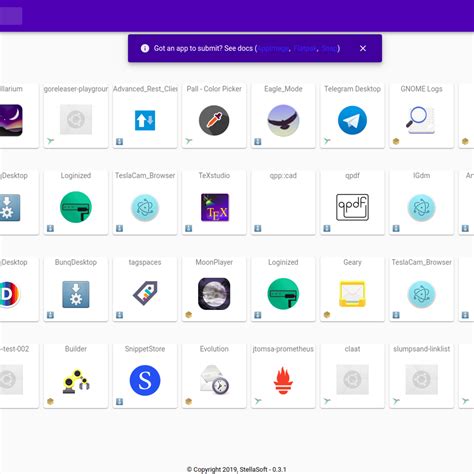Open the Snap docs link in banner
The width and height of the screenshot is (474, 474).
tap(329, 48)
